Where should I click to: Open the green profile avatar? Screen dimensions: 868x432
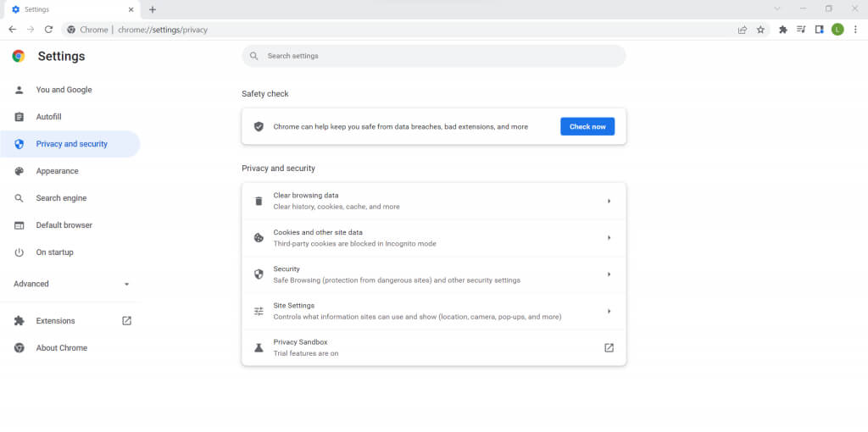click(837, 30)
